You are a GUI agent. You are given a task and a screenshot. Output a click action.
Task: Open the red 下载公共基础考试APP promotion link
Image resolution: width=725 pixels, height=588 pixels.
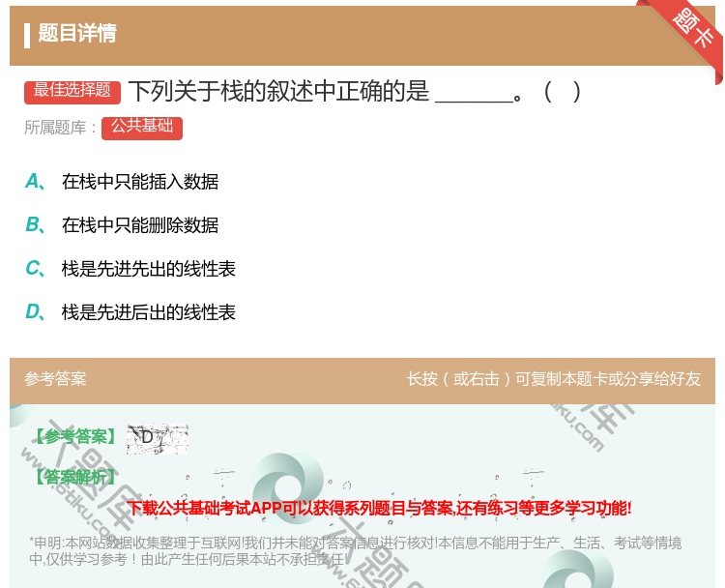(379, 508)
